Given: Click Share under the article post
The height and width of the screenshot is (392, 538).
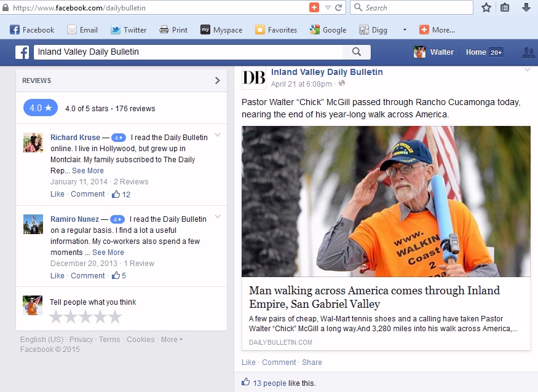Looking at the screenshot, I should tap(312, 363).
